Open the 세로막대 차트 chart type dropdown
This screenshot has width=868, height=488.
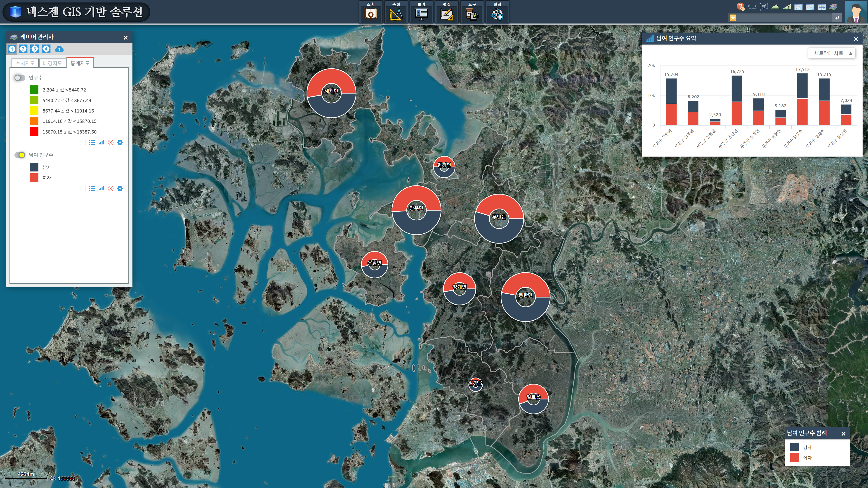(832, 53)
